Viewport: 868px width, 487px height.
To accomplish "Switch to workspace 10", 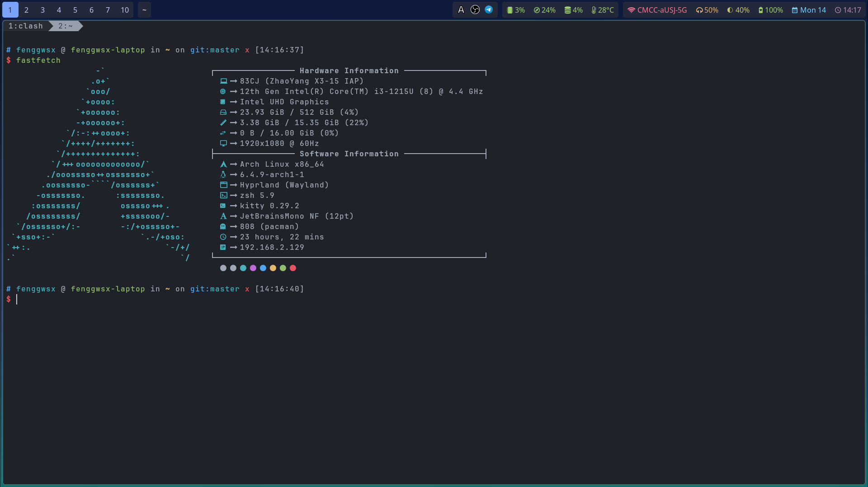I will point(125,10).
